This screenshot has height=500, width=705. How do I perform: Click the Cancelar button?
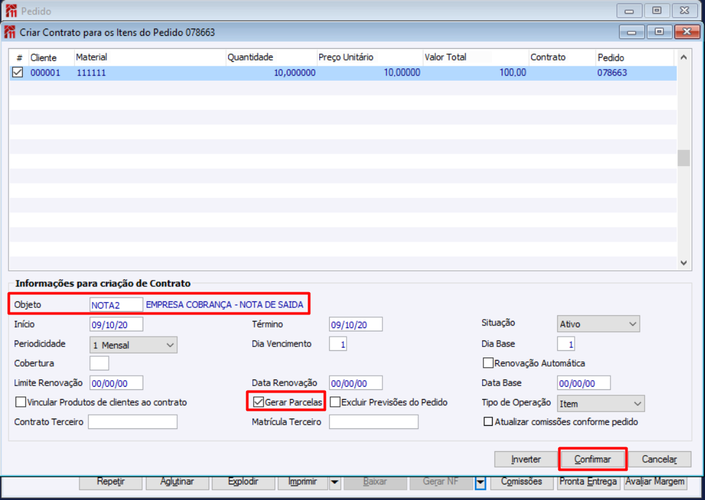pyautogui.click(x=659, y=459)
